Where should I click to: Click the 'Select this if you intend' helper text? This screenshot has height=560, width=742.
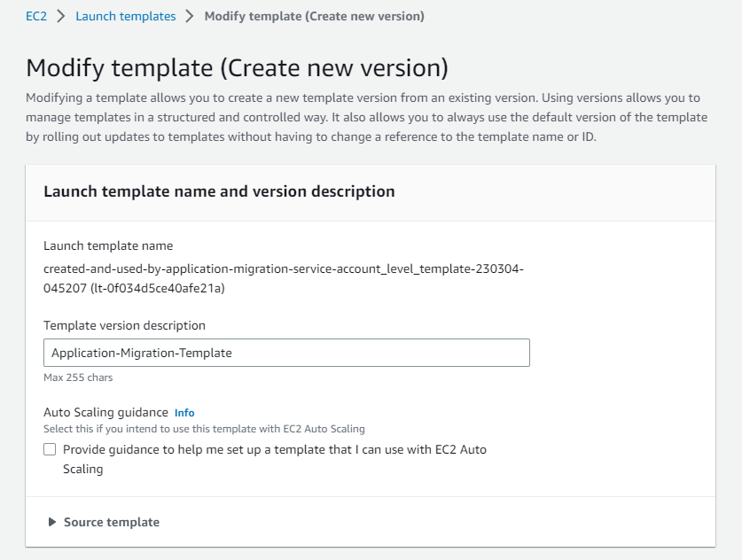[204, 429]
